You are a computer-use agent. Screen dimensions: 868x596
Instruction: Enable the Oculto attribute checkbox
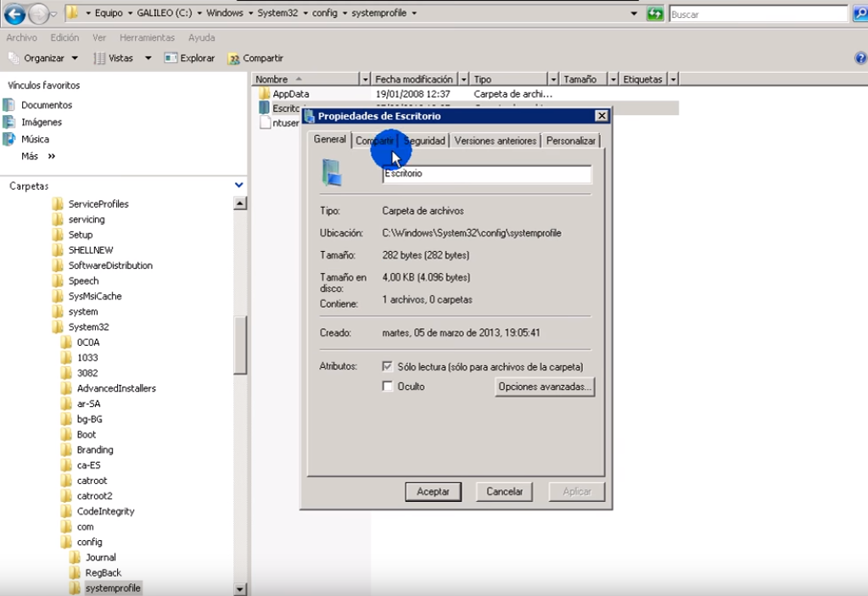click(x=388, y=386)
